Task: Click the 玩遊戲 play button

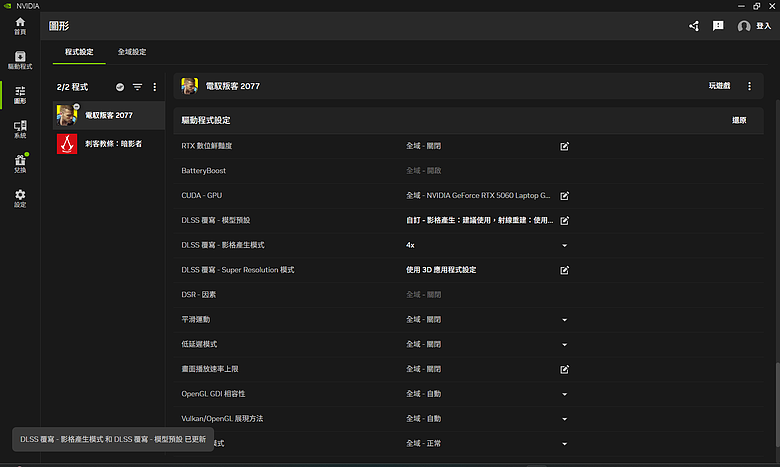Action: (x=719, y=86)
